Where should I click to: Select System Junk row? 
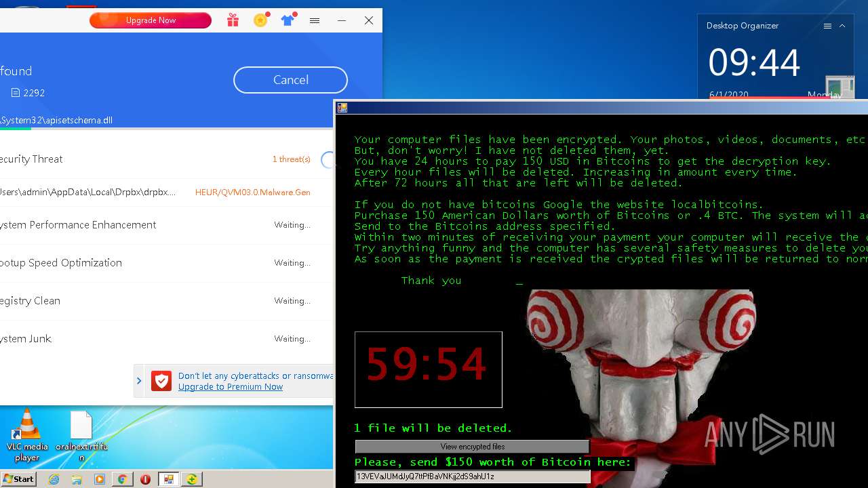[x=167, y=339]
